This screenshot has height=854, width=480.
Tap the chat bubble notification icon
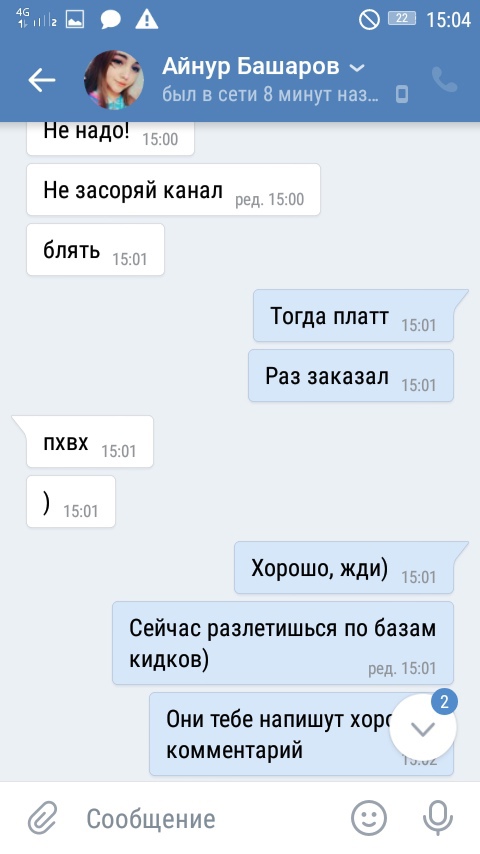tap(111, 21)
